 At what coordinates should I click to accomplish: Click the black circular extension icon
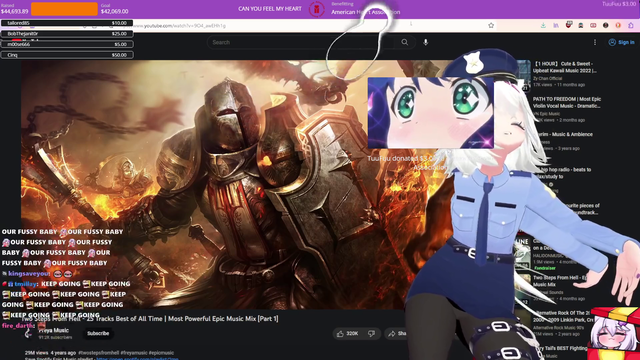pyautogui.click(x=606, y=25)
